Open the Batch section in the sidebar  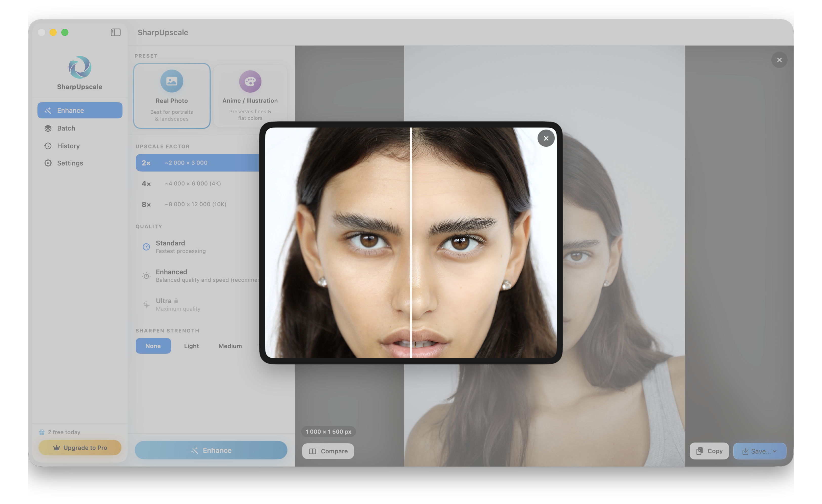[x=66, y=128]
